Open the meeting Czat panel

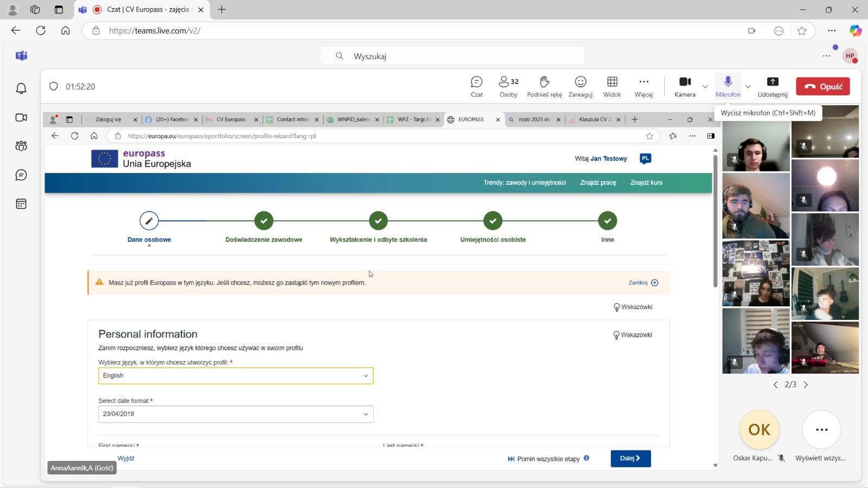(476, 87)
